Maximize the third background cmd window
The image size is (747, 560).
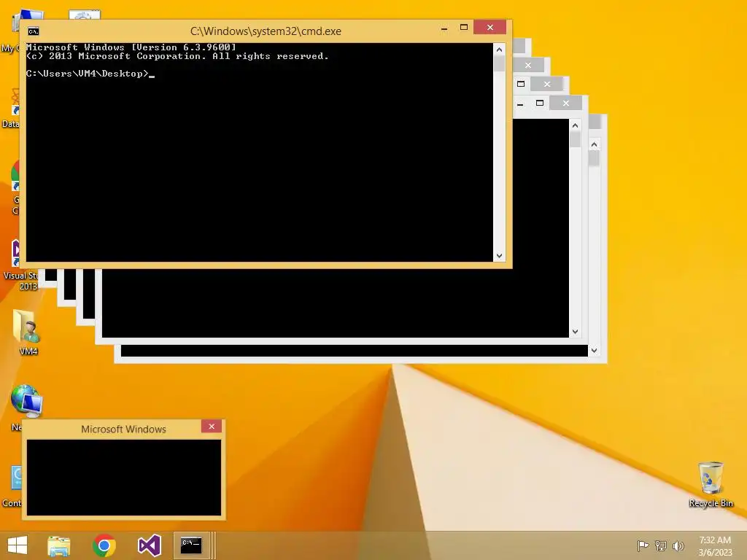(x=521, y=85)
